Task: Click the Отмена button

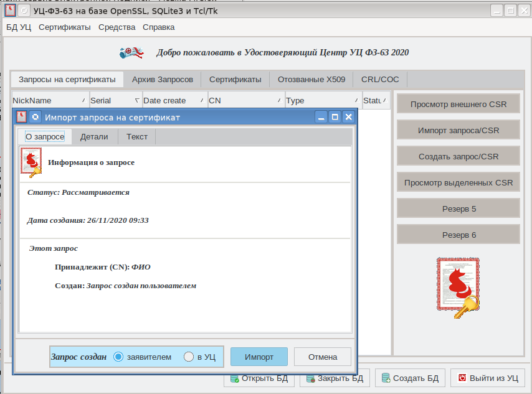Action: (323, 357)
